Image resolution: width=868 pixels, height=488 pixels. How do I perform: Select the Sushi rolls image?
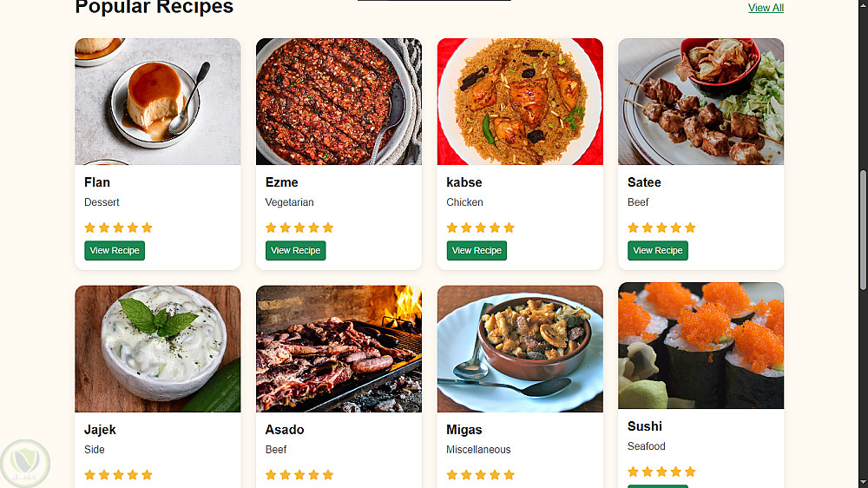click(x=700, y=346)
